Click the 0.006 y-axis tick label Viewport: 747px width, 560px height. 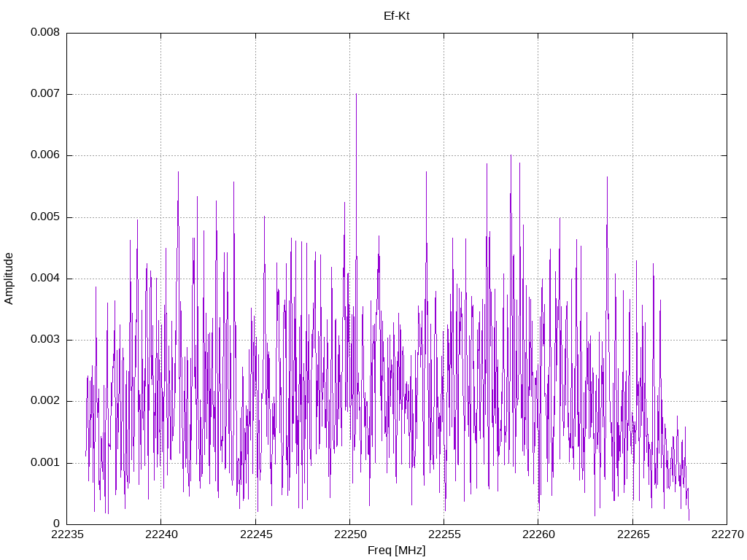(44, 155)
